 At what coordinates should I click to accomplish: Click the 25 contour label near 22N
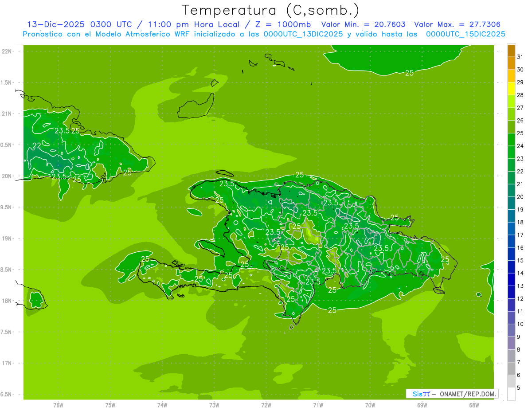pos(409,73)
